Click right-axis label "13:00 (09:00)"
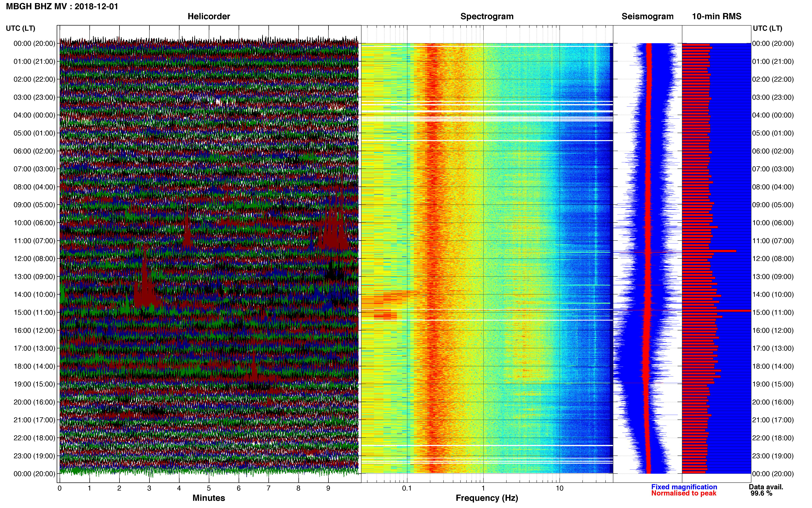 773,277
